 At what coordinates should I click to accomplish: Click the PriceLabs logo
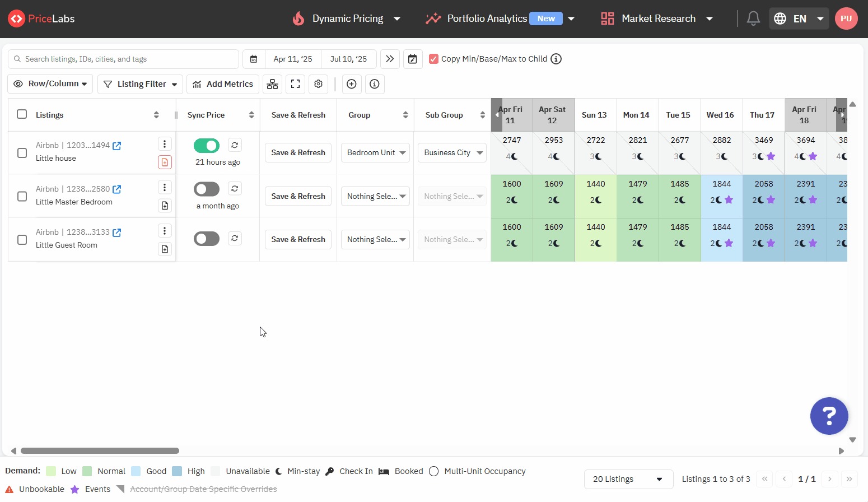pos(41,18)
